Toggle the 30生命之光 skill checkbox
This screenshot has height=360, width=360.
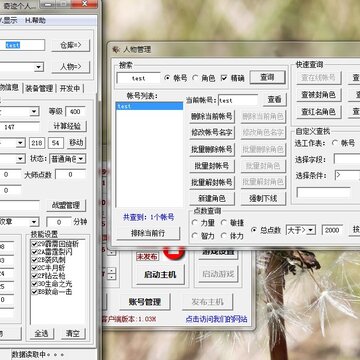coord(34,284)
